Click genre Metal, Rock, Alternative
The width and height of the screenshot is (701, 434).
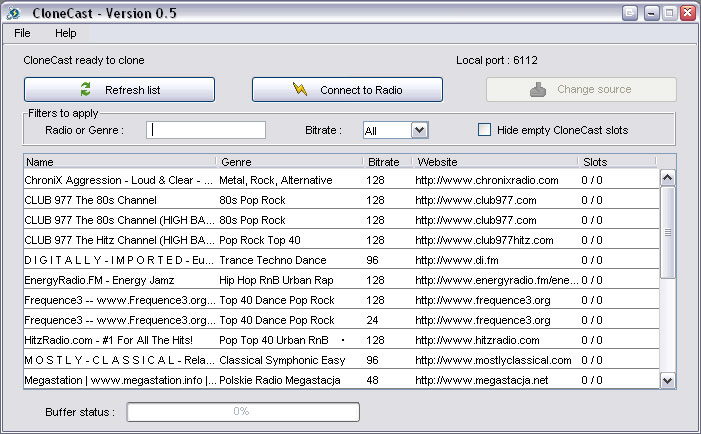276,180
